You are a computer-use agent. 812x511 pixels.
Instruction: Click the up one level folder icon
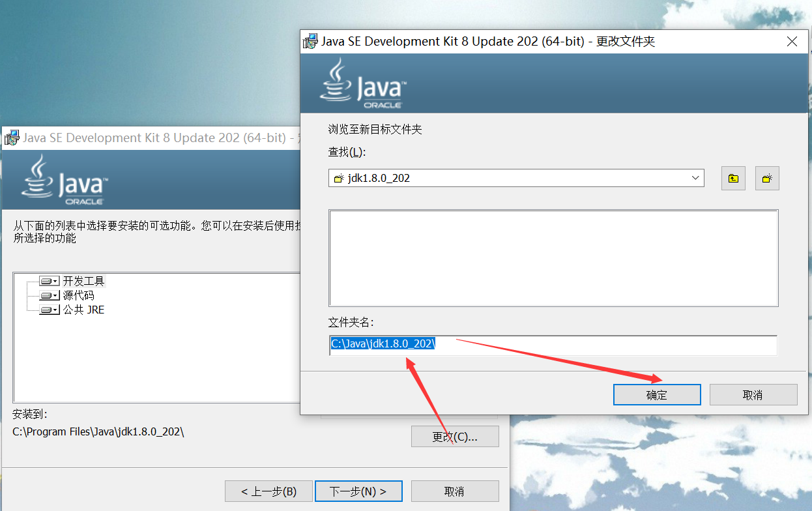click(733, 178)
